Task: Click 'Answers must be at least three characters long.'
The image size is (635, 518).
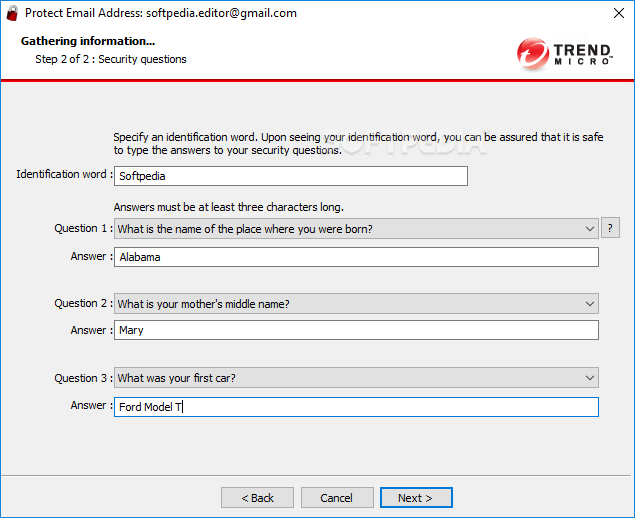Action: [x=228, y=207]
